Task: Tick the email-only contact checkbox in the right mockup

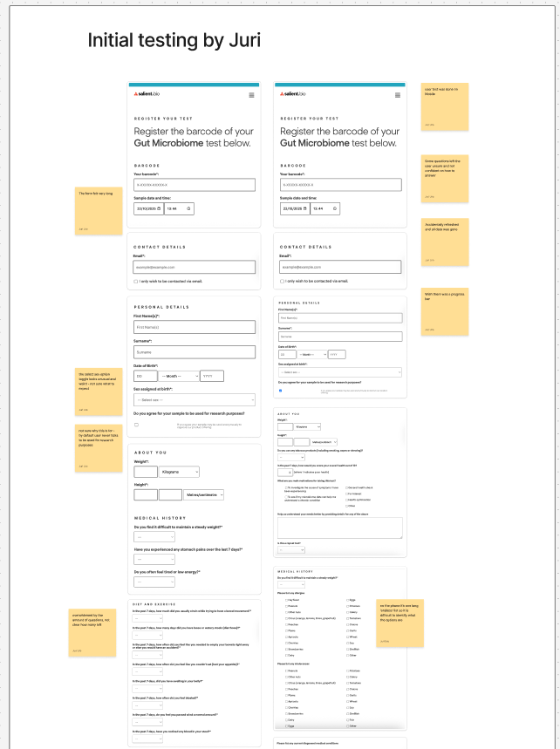Action: click(x=282, y=282)
